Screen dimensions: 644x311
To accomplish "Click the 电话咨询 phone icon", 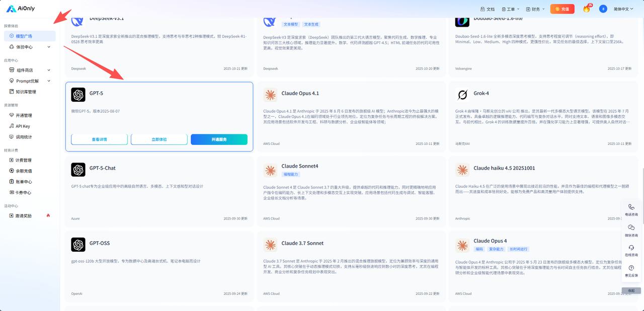I will (631, 207).
